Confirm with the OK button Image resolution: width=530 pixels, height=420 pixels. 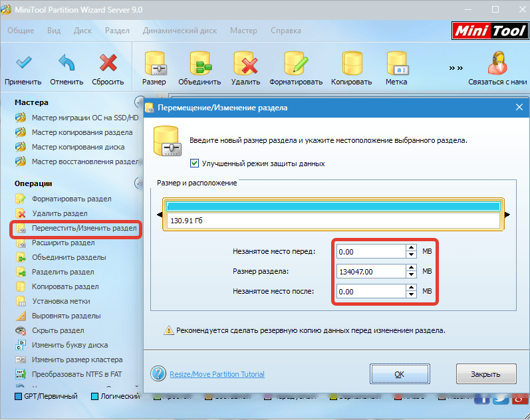tap(400, 374)
